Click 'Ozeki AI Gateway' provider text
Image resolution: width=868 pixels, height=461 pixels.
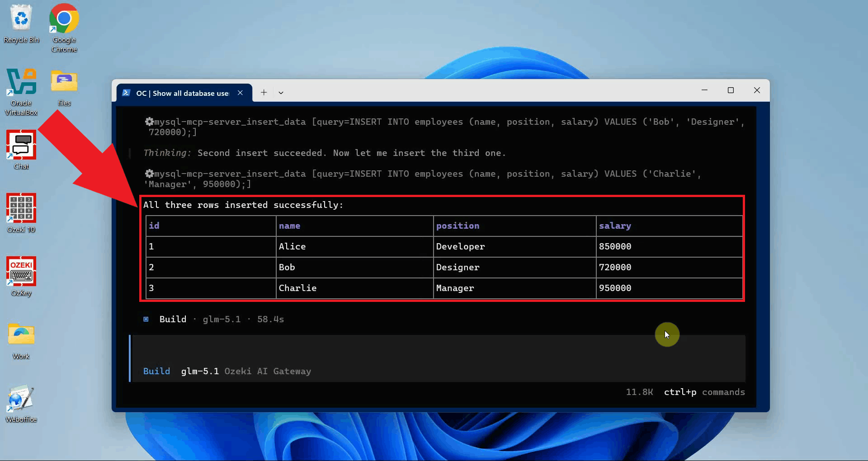click(x=268, y=371)
